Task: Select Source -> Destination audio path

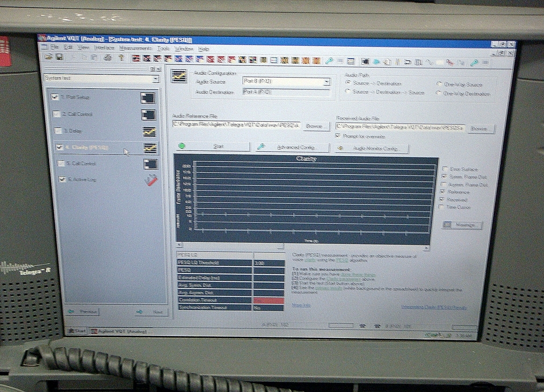Action: point(348,83)
